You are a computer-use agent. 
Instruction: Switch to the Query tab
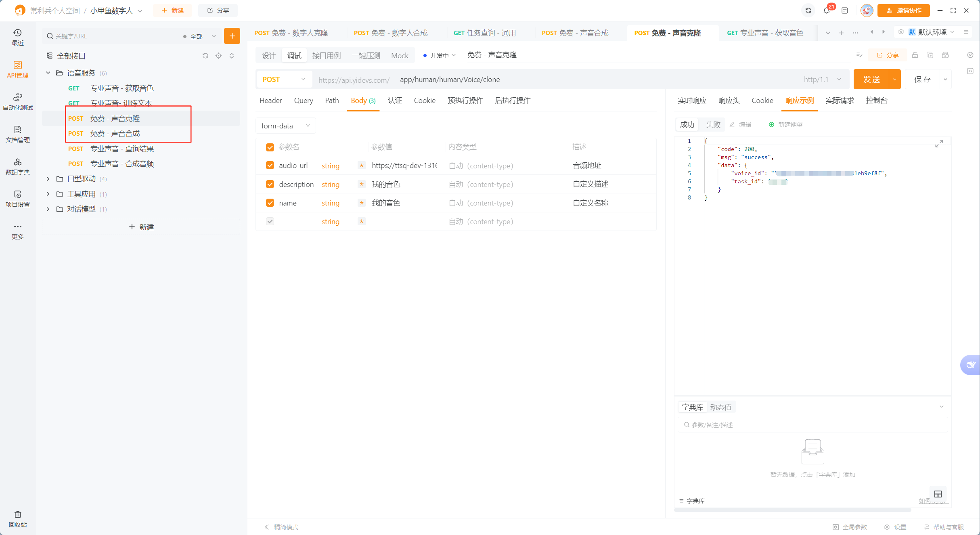tap(304, 101)
